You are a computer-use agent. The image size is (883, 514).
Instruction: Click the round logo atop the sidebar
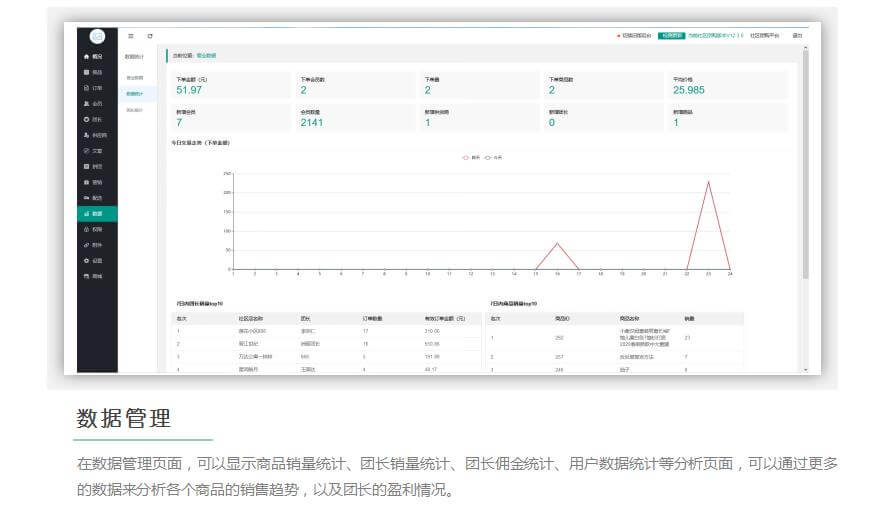[97, 36]
